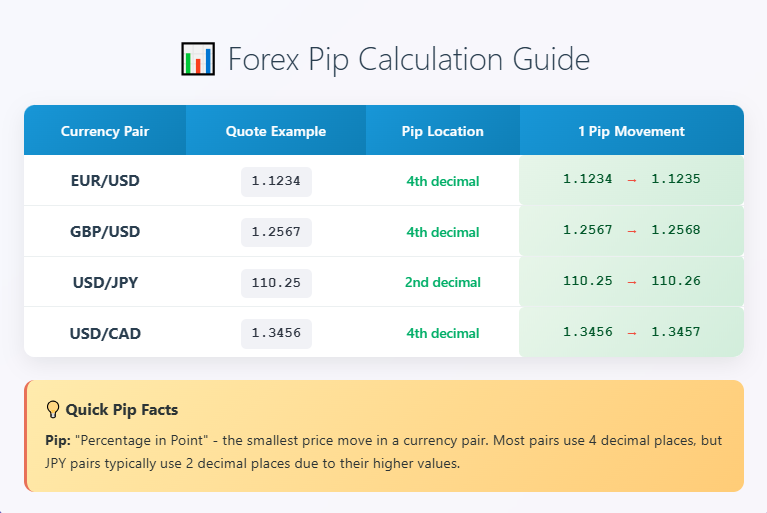Click the Forex Pip Calculation Guide title

click(x=408, y=60)
